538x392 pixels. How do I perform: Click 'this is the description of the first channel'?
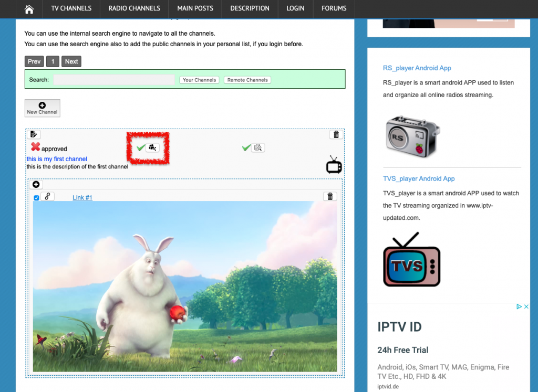[78, 166]
